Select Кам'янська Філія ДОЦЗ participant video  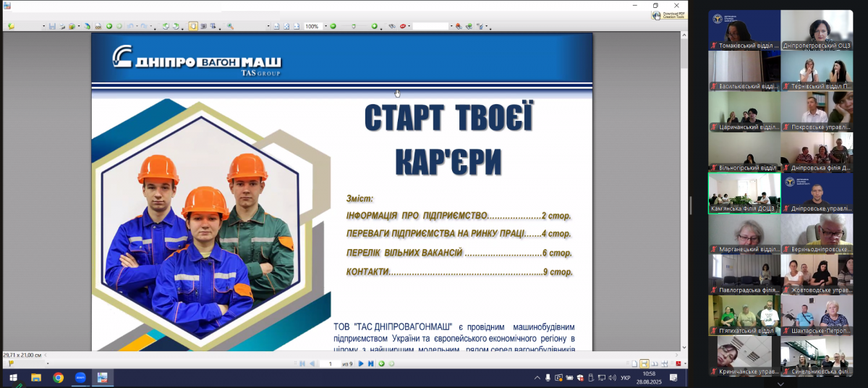744,193
